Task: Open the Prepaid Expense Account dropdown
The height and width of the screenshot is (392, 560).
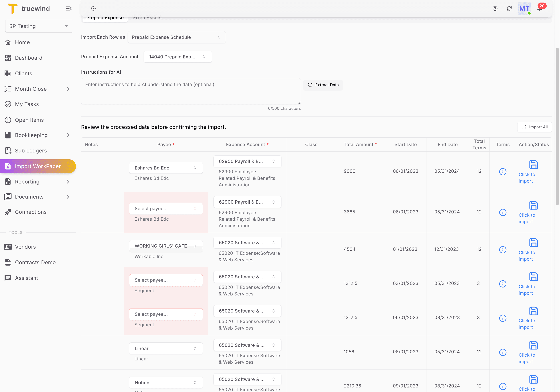Action: pyautogui.click(x=178, y=56)
